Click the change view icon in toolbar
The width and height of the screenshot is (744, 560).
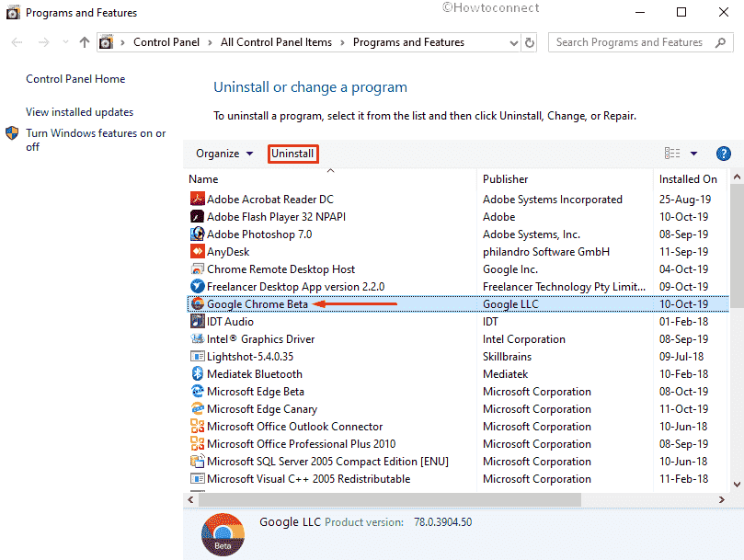(x=672, y=154)
